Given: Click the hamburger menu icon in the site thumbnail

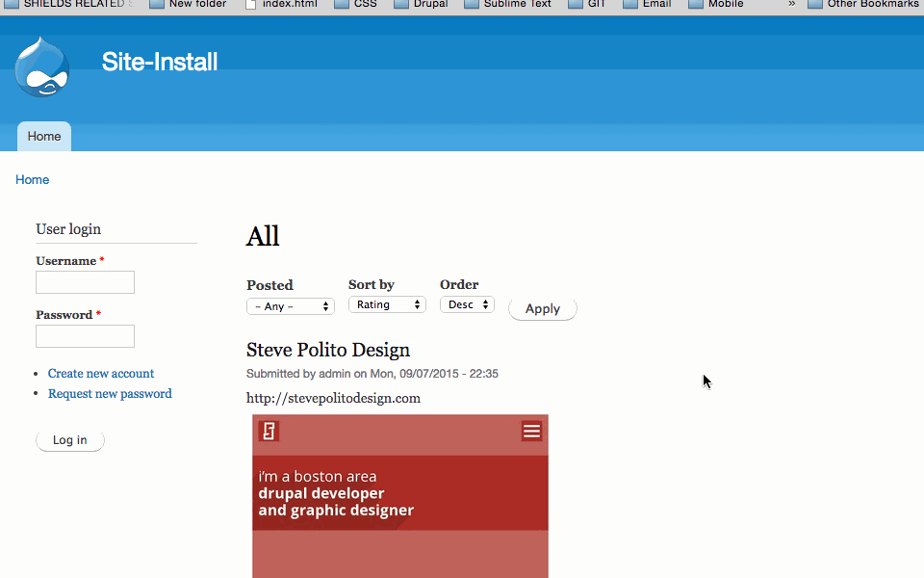Looking at the screenshot, I should pyautogui.click(x=531, y=432).
